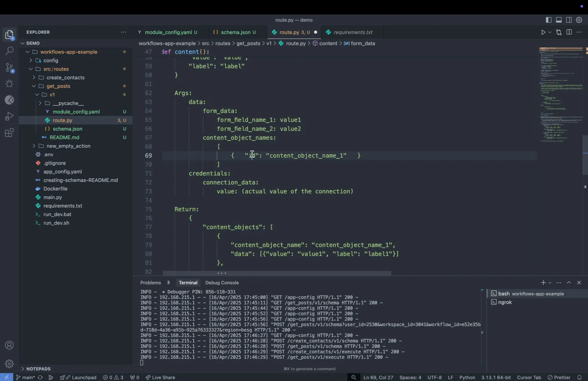Open main.py in explorer
This screenshot has width=588, height=381.
[53, 197]
